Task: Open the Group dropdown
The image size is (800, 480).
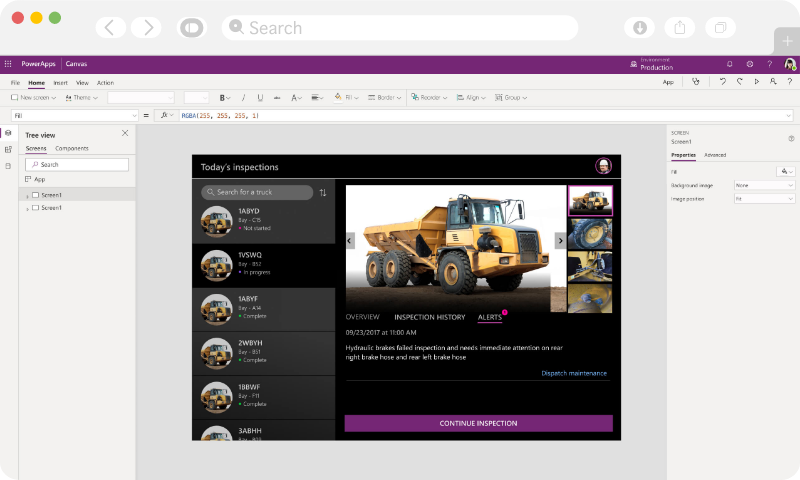Action: click(x=511, y=97)
